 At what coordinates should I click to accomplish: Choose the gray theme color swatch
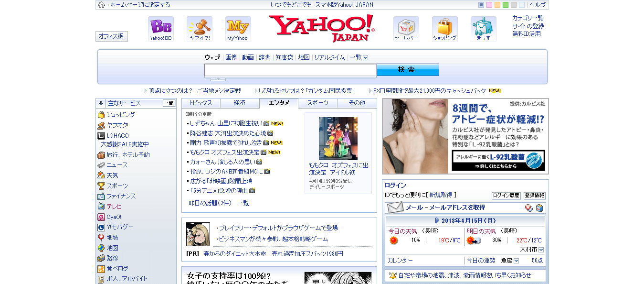514,5
